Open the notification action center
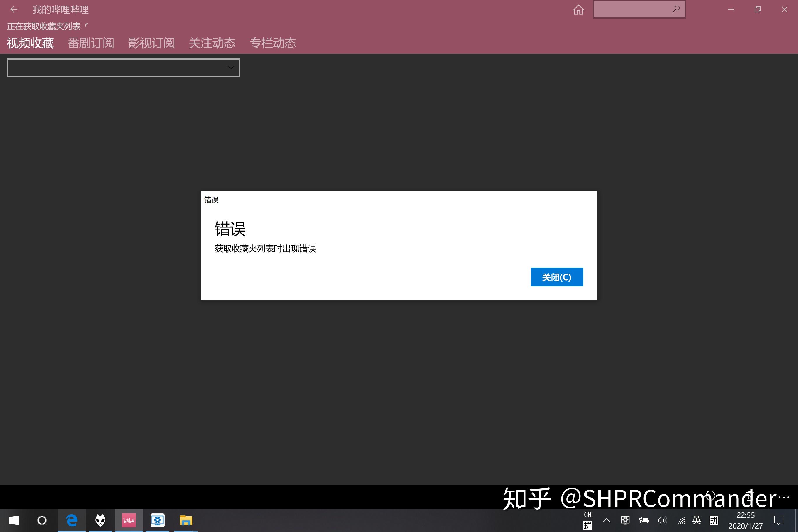The width and height of the screenshot is (798, 532). [x=779, y=520]
